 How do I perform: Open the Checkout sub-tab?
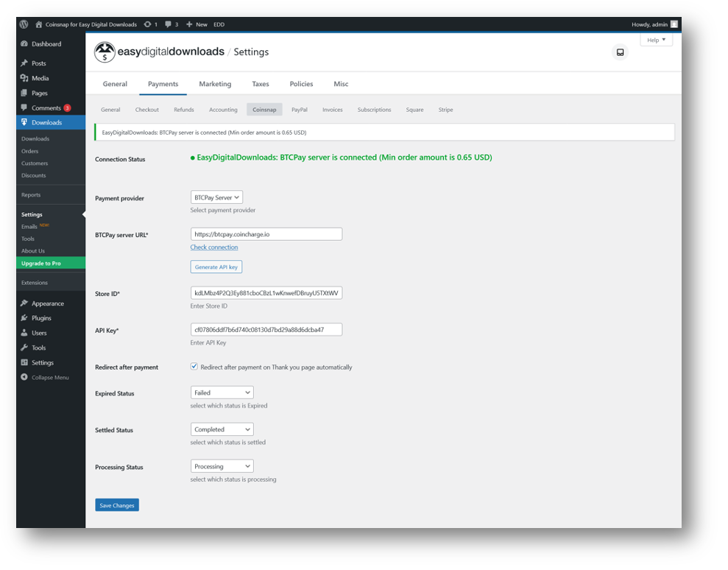(x=146, y=110)
